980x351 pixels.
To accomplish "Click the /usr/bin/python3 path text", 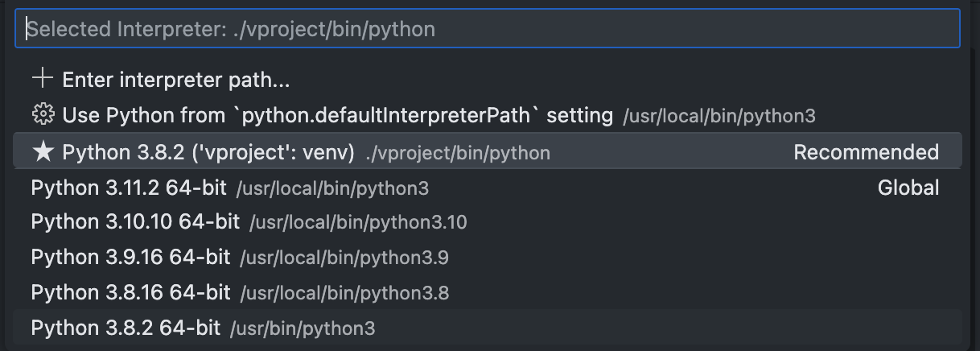I will click(x=303, y=328).
